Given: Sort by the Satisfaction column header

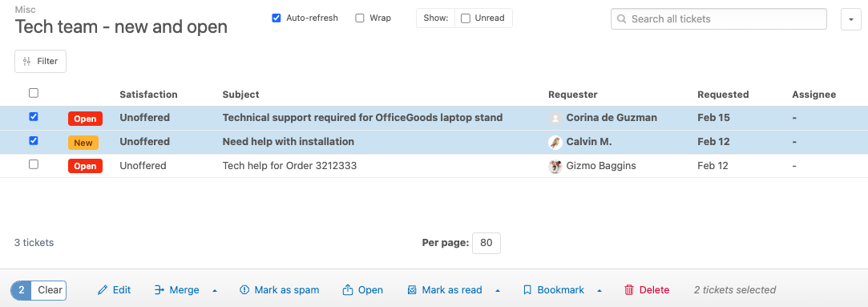Looking at the screenshot, I should [x=148, y=95].
